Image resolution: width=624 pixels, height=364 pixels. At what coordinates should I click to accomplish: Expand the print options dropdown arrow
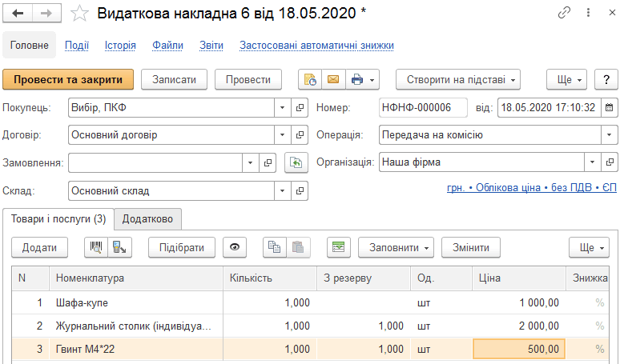[x=372, y=80]
